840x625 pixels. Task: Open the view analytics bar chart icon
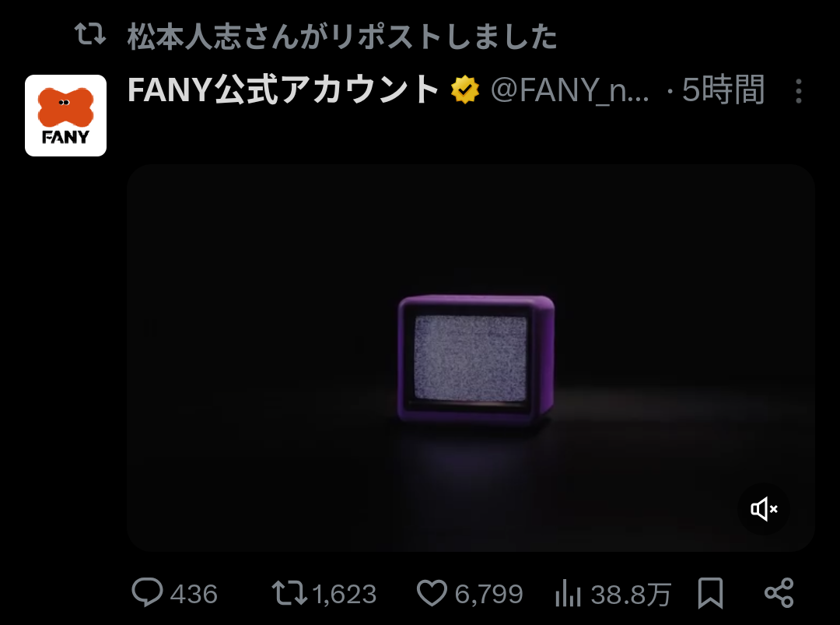pyautogui.click(x=569, y=593)
